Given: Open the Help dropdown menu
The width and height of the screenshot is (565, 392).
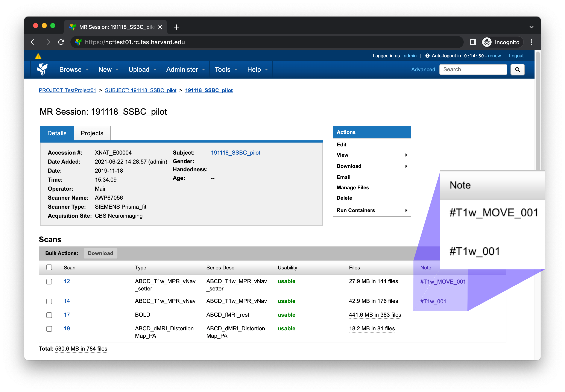Looking at the screenshot, I should [257, 70].
